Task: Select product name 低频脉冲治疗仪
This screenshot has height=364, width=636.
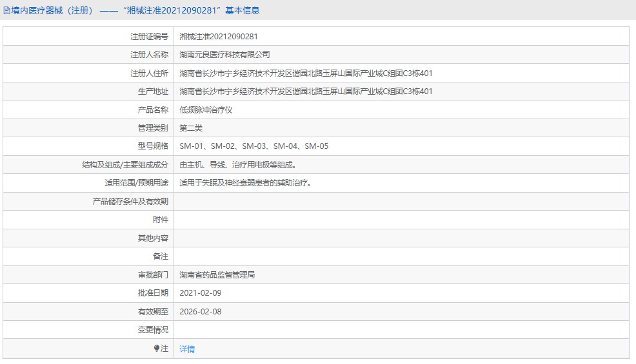Action: 206,110
